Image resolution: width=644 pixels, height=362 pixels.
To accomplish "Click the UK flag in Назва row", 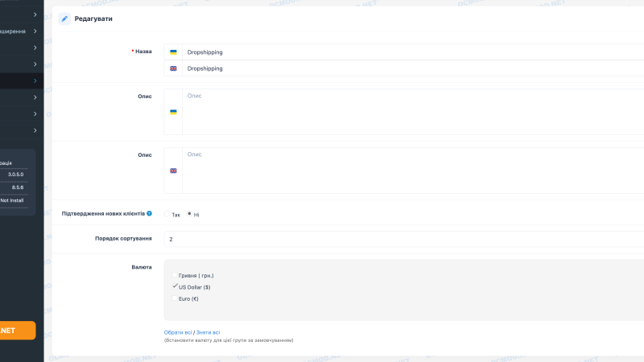I will pyautogui.click(x=173, y=68).
